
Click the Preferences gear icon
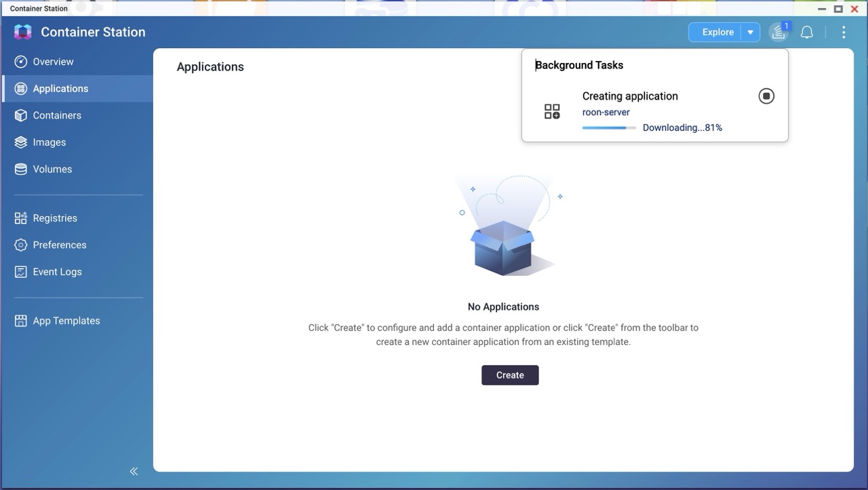point(21,245)
